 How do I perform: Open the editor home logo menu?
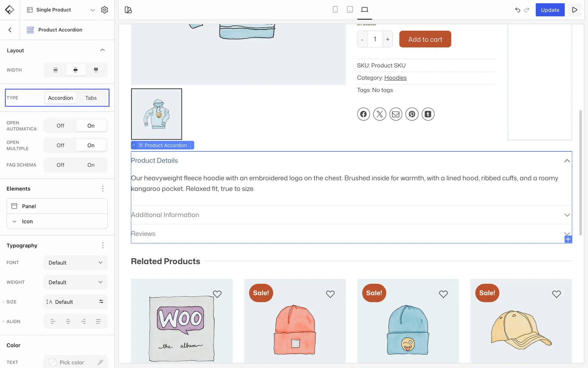click(10, 10)
